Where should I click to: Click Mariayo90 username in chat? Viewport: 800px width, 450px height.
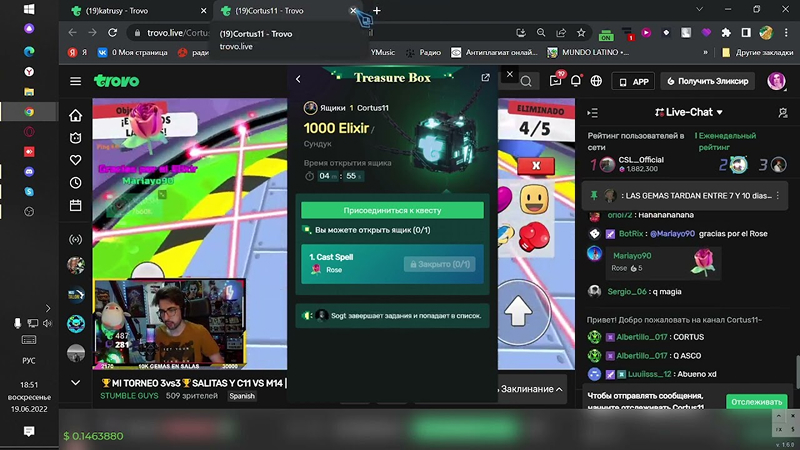(x=632, y=256)
